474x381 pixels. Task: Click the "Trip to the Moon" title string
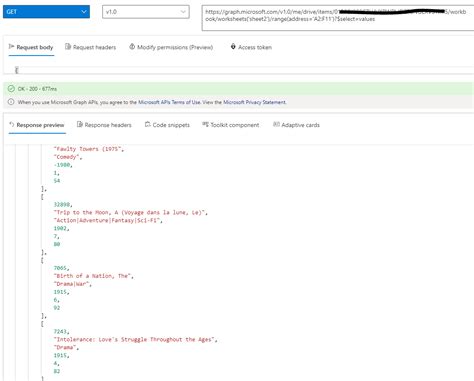click(130, 213)
